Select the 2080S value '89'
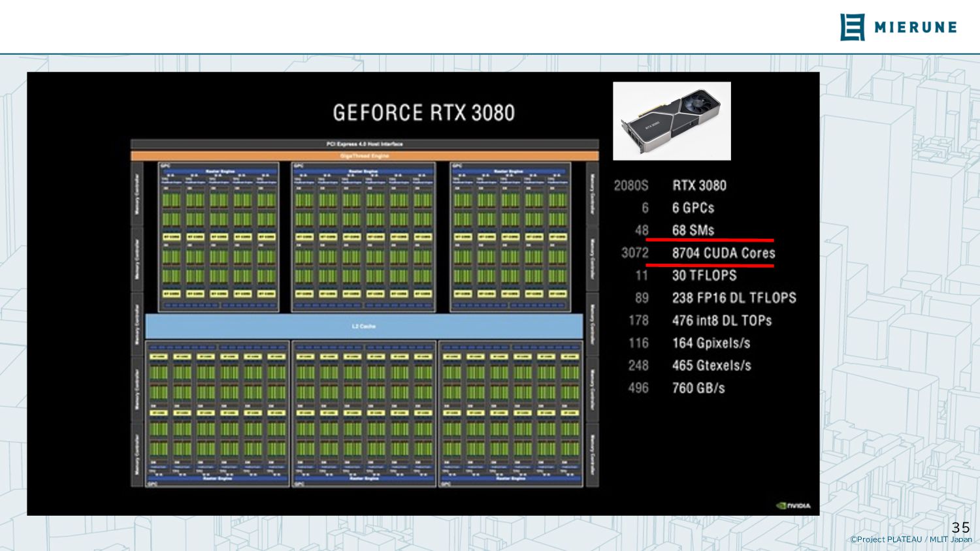This screenshot has height=551, width=980. 642,298
